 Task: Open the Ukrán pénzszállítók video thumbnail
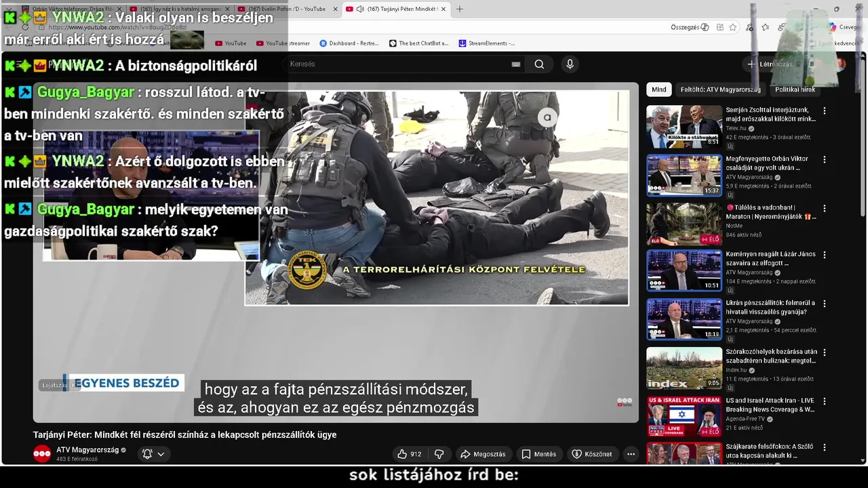pos(684,319)
